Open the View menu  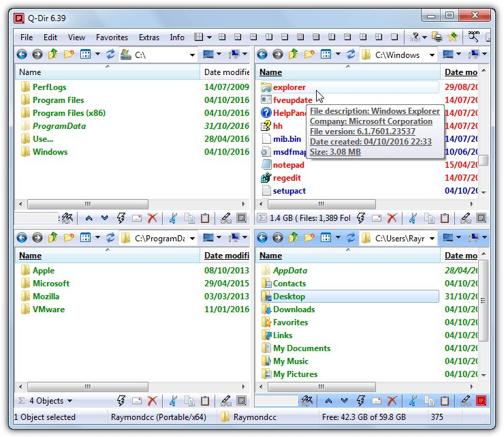[x=76, y=37]
